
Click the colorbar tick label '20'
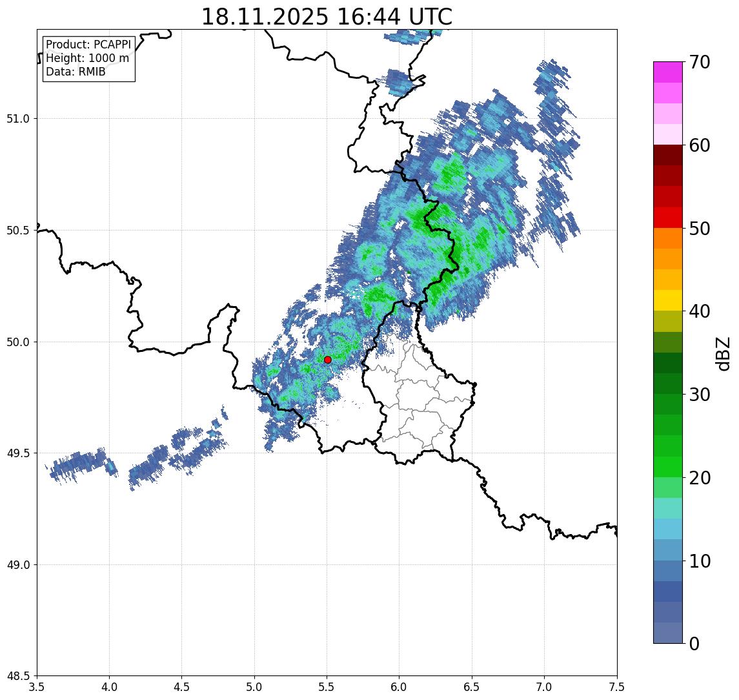point(700,477)
